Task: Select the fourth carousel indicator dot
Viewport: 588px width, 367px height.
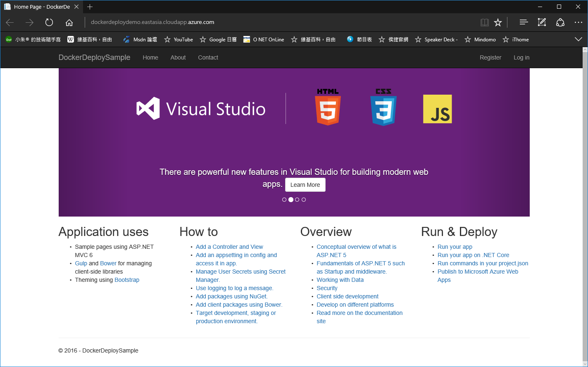Action: (304, 200)
